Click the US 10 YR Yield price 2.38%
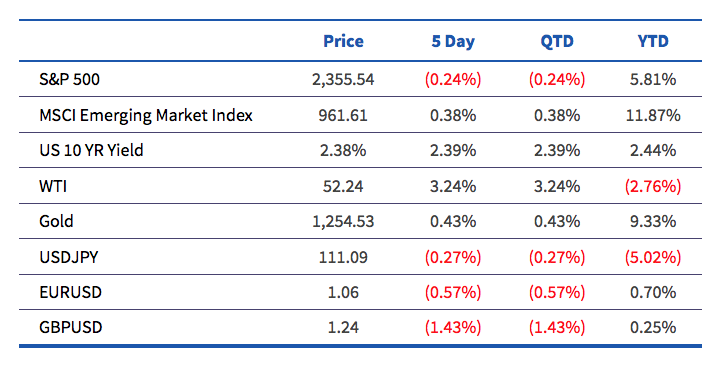The image size is (719, 377). point(343,150)
